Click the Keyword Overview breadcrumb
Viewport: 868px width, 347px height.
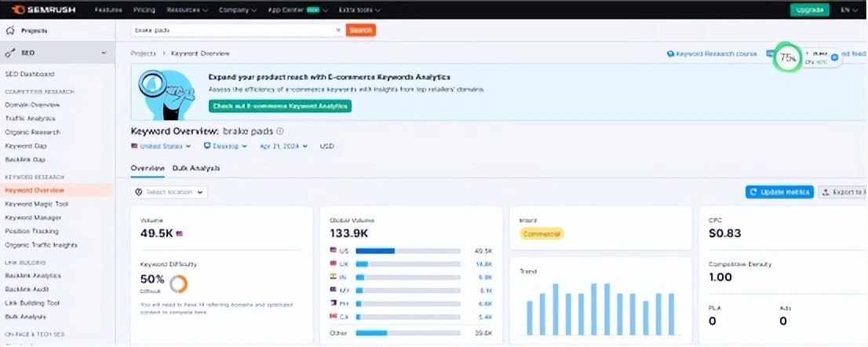tap(200, 53)
